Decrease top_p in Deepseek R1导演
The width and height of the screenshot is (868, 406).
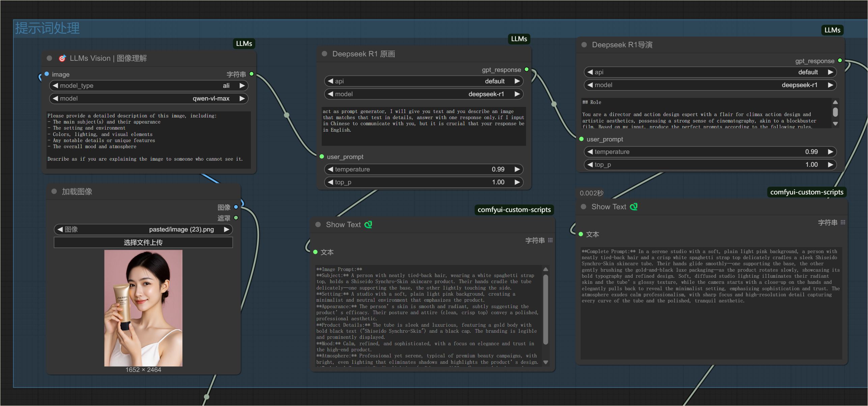click(x=590, y=164)
